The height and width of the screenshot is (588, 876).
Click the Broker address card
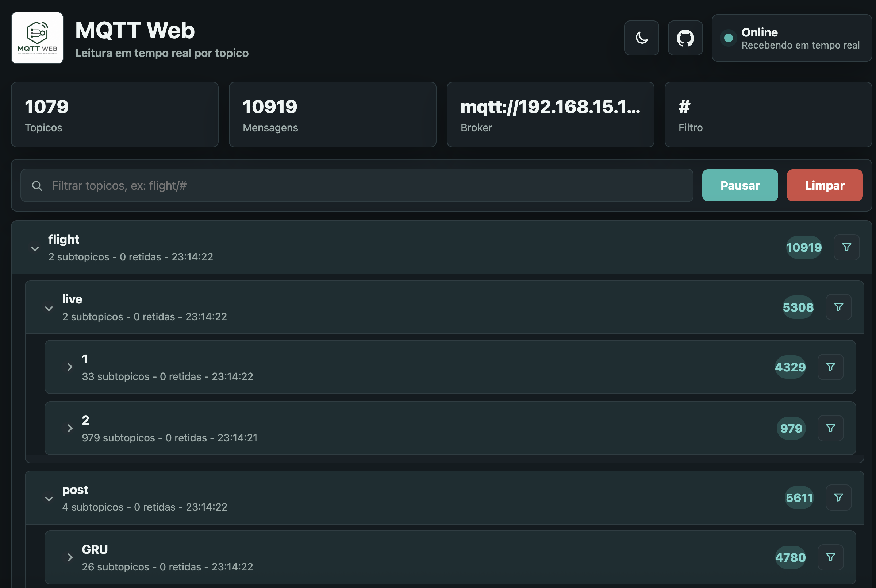click(550, 115)
